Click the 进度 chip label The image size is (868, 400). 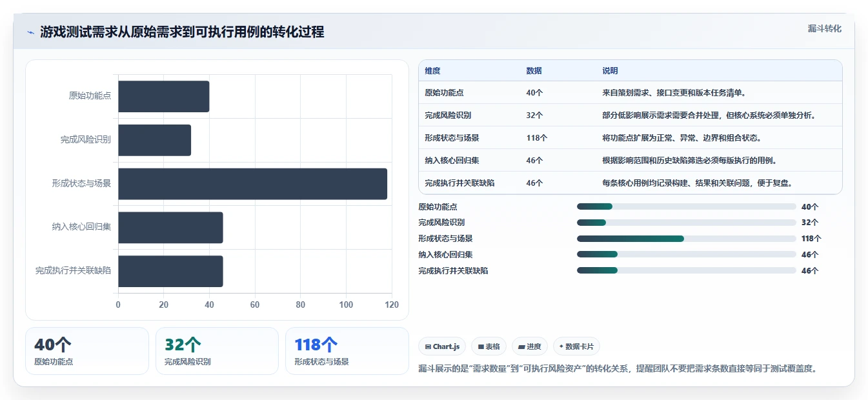pos(534,347)
